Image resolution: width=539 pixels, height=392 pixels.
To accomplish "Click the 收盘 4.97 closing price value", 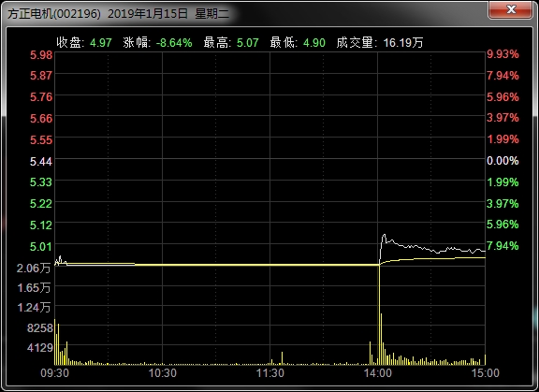I will (x=101, y=43).
